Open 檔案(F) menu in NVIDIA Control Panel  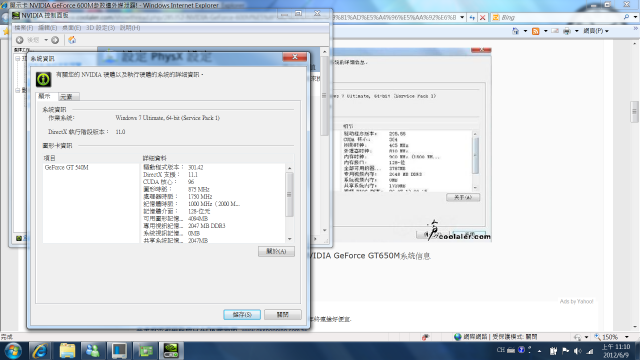(24, 28)
